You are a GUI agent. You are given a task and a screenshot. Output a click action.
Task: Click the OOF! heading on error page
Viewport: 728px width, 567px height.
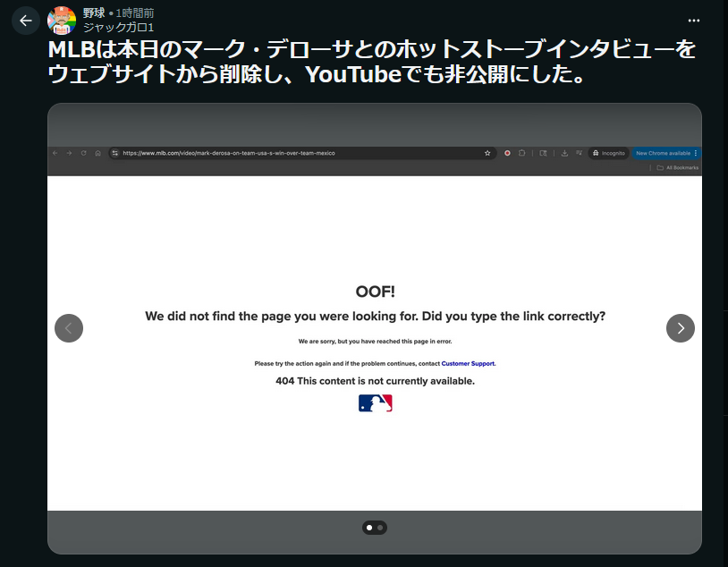pos(375,292)
